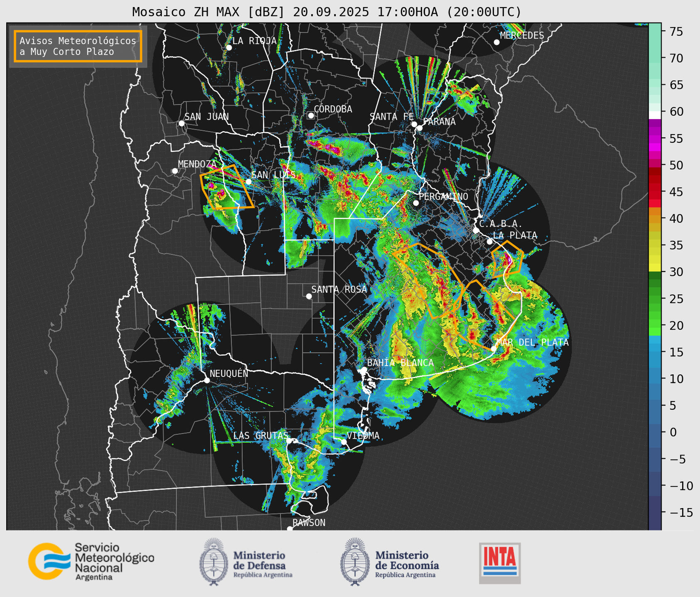Screen dimensions: 700x597
Task: Select the SAN LUIS city label
Action: 273,175
